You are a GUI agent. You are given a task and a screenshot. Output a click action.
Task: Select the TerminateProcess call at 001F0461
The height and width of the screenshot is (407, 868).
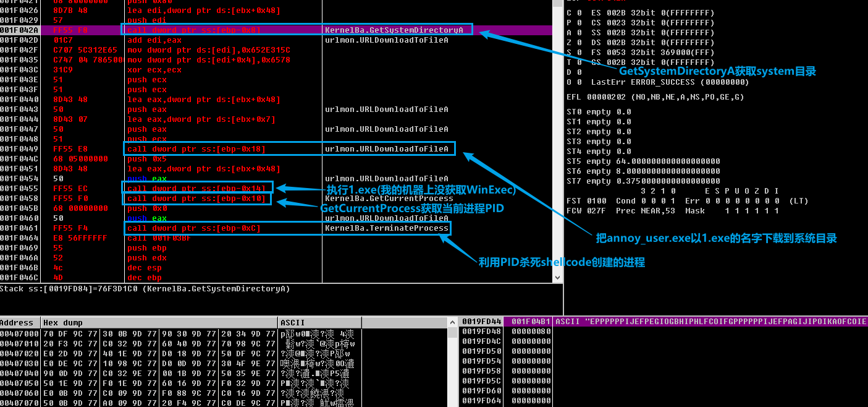185,228
